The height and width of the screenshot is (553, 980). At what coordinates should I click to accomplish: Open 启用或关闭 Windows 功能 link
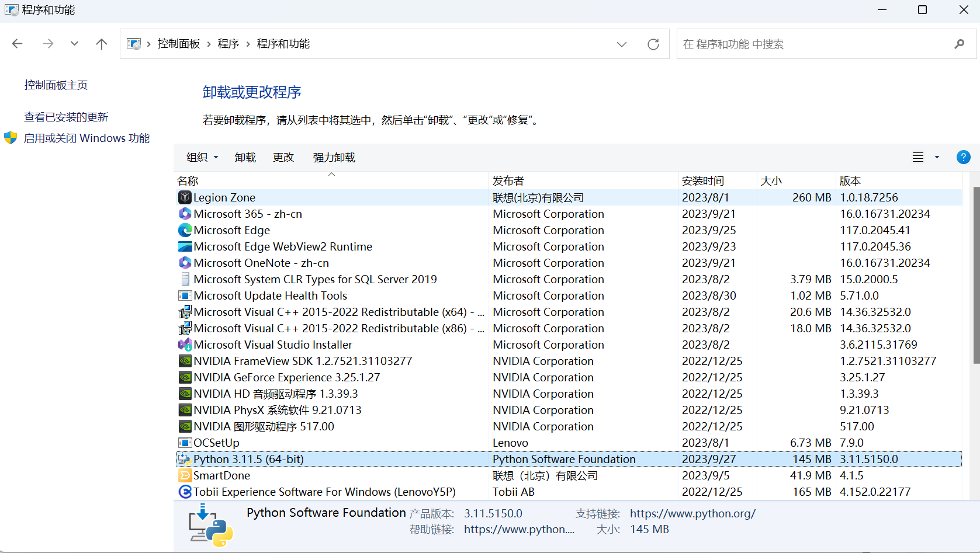[x=86, y=138]
